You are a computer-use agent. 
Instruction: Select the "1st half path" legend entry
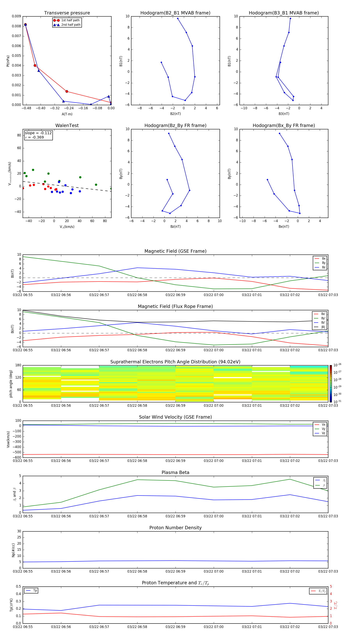[x=66, y=20]
